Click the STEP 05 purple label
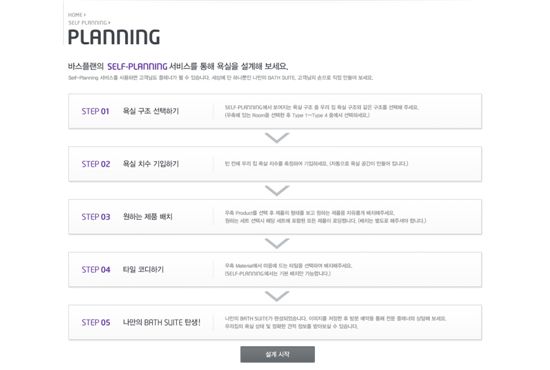This screenshot has height=370, width=550. [x=96, y=323]
